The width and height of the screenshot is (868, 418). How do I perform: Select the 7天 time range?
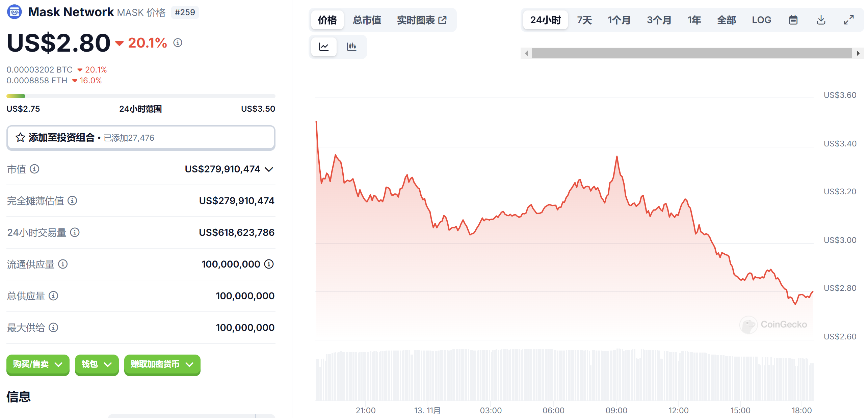click(x=584, y=20)
